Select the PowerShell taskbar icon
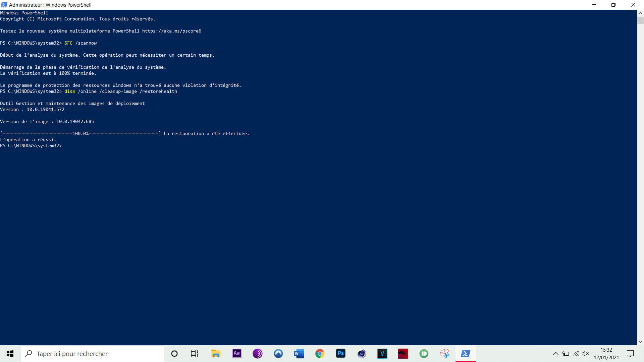Viewport: 644px width, 362px height. (x=466, y=354)
